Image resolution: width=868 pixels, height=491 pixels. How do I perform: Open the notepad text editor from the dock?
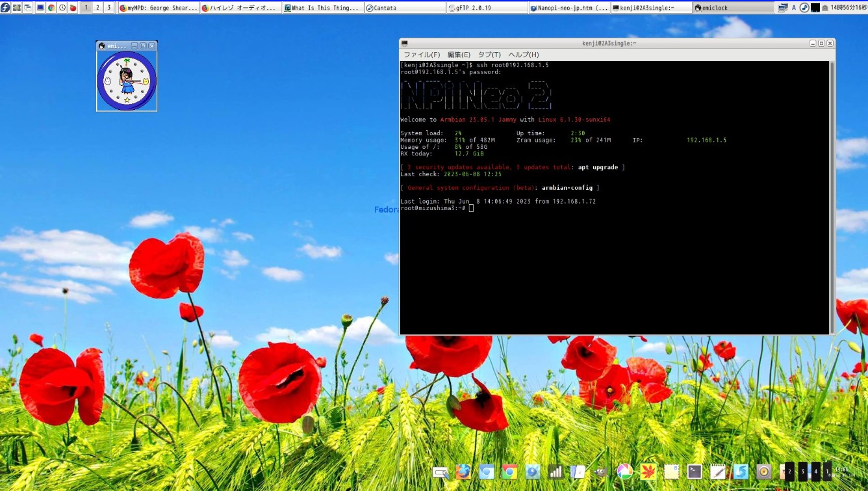pos(718,471)
